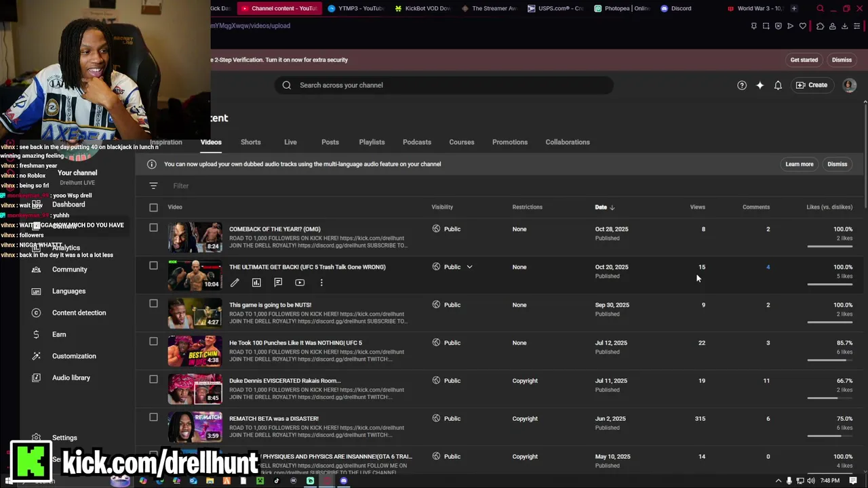Open the browser extensions cube icon

coord(820,26)
